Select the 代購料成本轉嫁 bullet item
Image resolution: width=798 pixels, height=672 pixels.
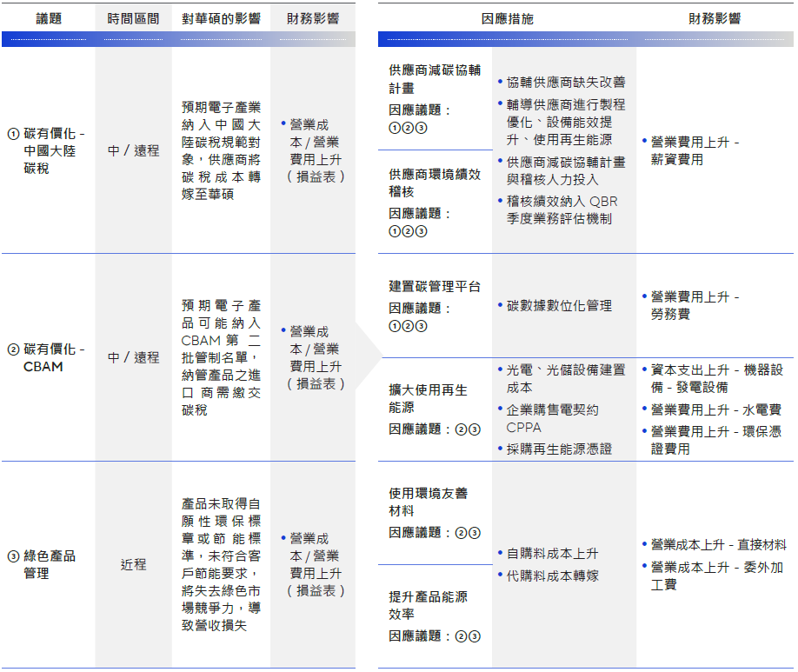[552, 576]
